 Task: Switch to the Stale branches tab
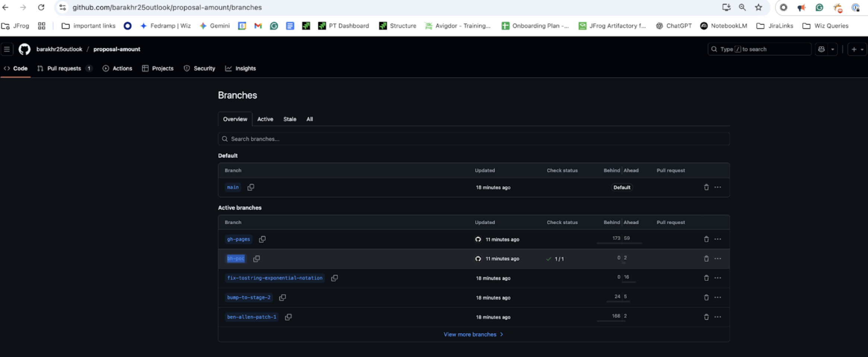(290, 119)
